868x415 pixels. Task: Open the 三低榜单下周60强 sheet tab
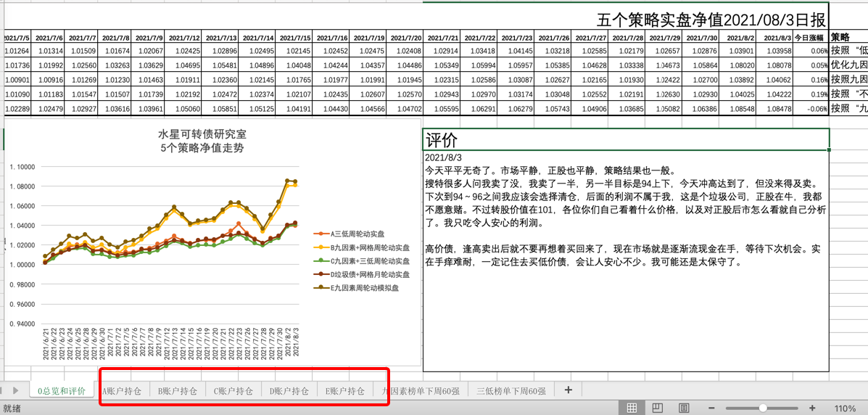tap(511, 390)
